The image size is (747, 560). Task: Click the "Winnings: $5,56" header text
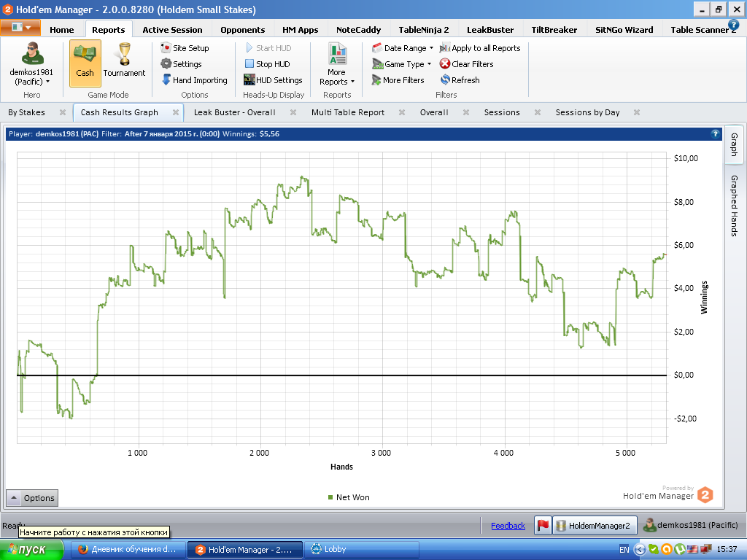tap(251, 134)
